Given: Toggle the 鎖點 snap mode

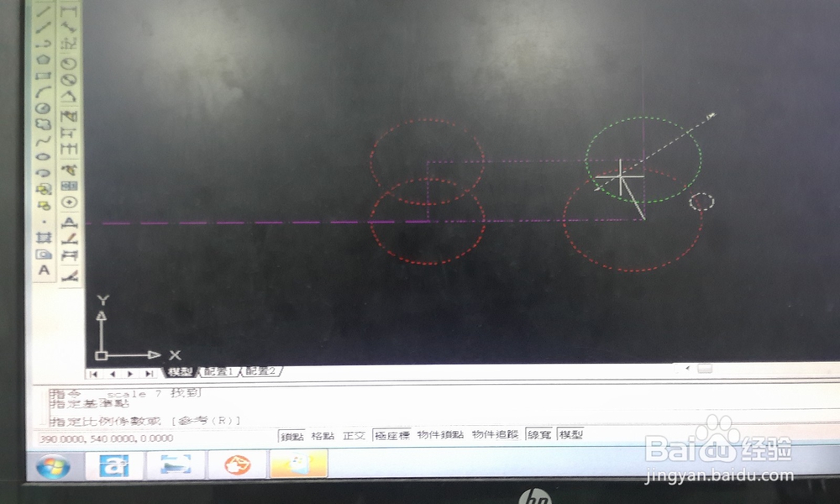Looking at the screenshot, I should pyautogui.click(x=292, y=437).
